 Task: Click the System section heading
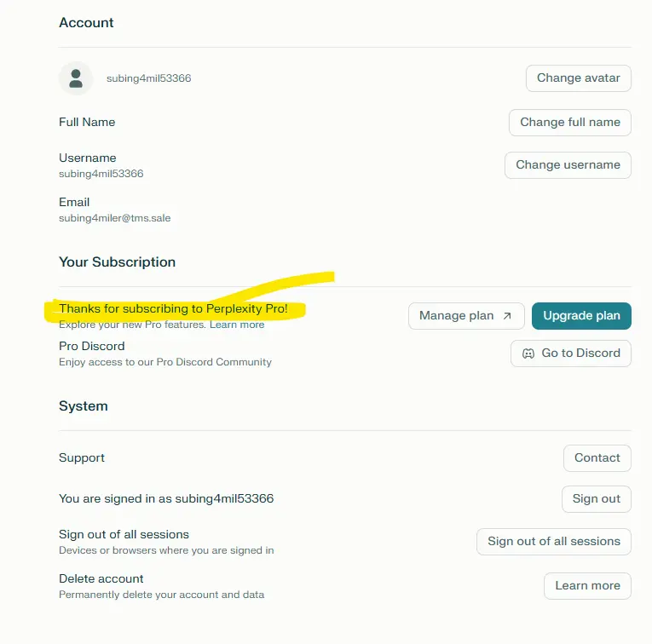[x=84, y=406]
